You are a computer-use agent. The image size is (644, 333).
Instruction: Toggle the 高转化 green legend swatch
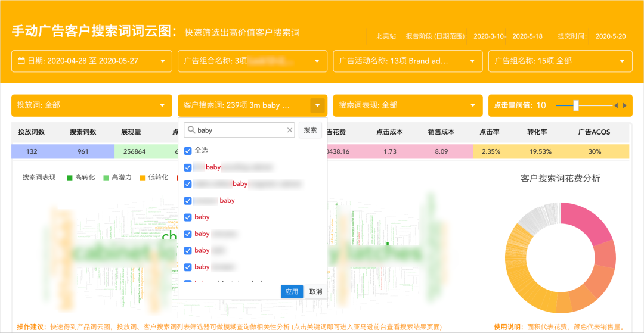point(69,178)
